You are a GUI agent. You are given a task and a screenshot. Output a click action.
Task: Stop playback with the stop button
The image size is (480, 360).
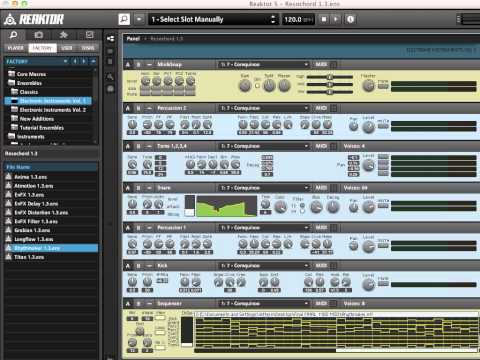324,19
